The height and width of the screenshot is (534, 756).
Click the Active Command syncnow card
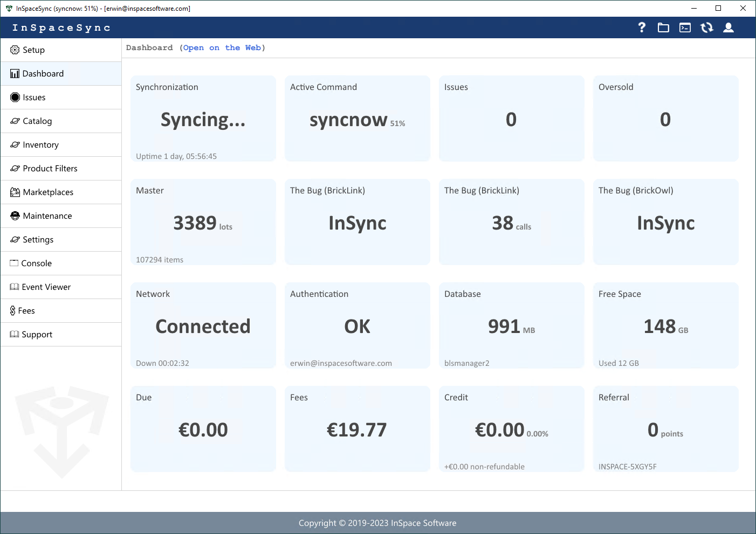coord(357,119)
